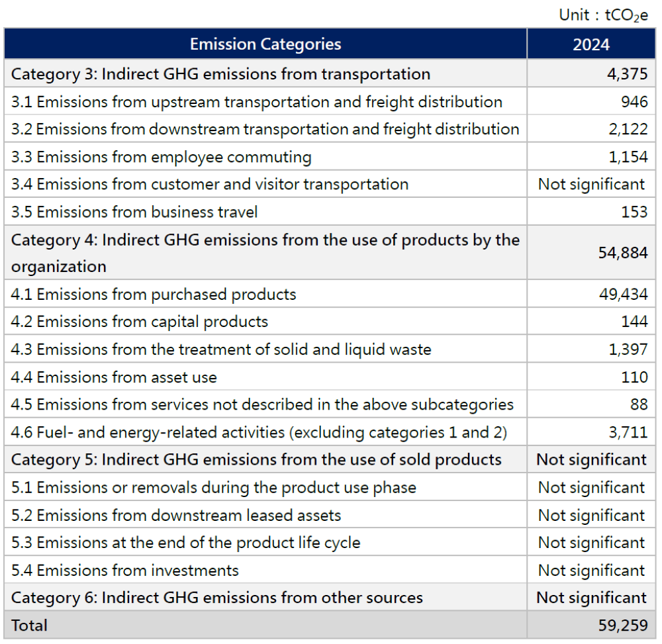Click the 144 capital products value
662x644 pixels.
click(635, 322)
